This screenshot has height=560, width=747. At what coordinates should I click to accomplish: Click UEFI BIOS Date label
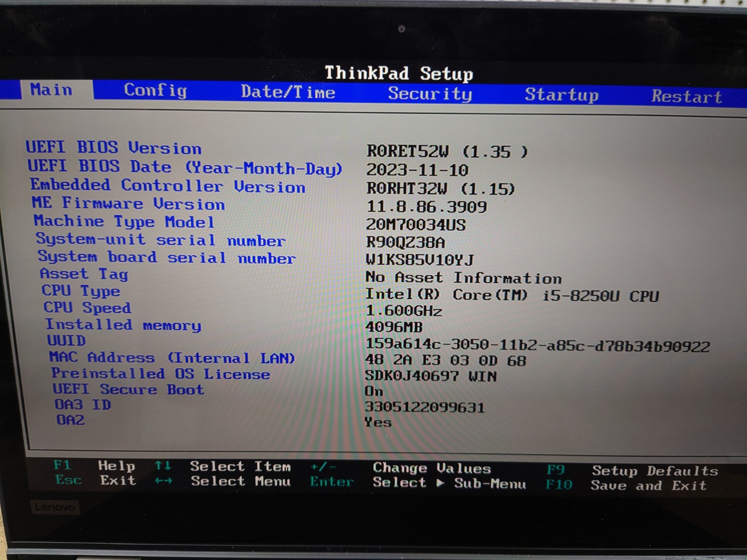point(185,167)
